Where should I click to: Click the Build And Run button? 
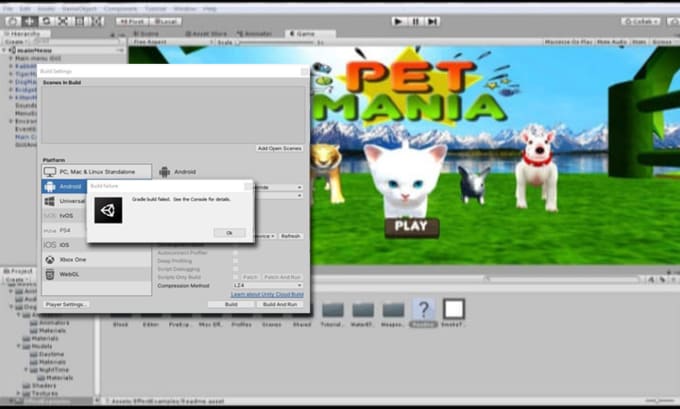coord(280,304)
